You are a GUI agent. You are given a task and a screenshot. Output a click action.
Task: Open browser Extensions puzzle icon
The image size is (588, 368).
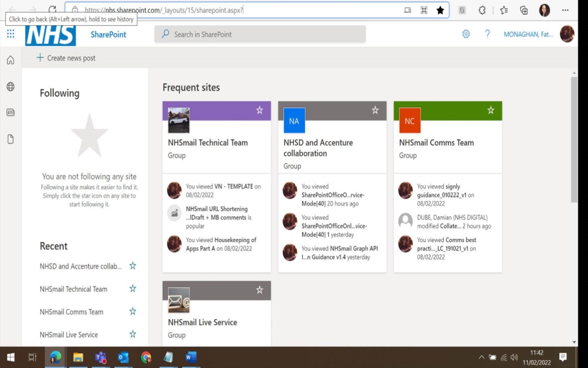[x=482, y=10]
